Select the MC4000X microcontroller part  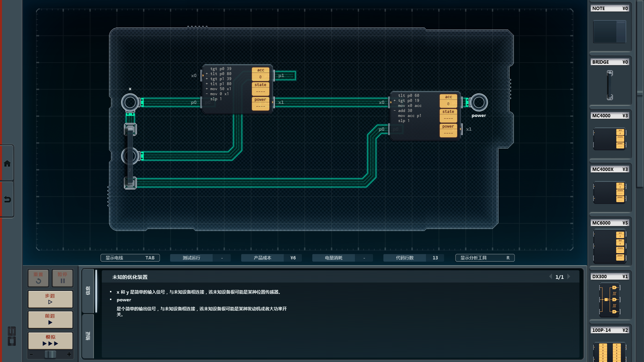tap(609, 192)
